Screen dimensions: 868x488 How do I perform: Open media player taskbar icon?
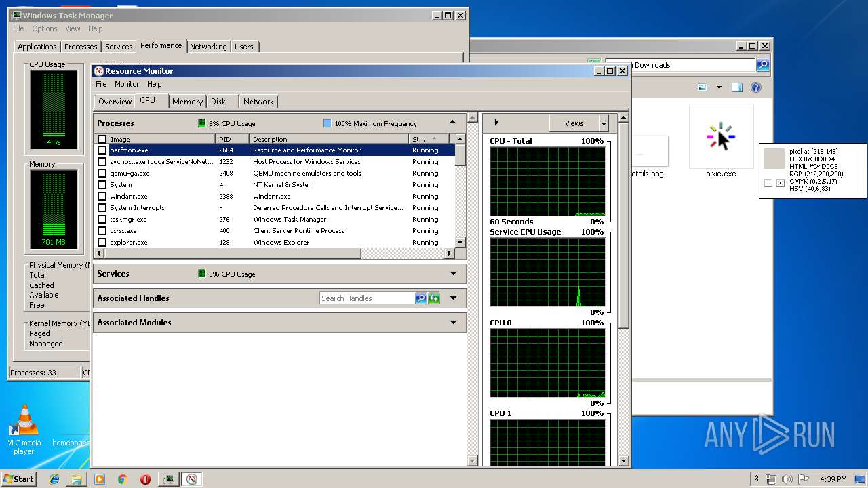pyautogui.click(x=99, y=479)
